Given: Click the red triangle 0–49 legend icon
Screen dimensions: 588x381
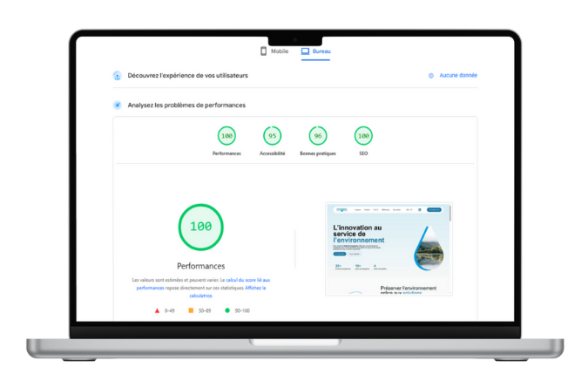Looking at the screenshot, I should tap(158, 310).
